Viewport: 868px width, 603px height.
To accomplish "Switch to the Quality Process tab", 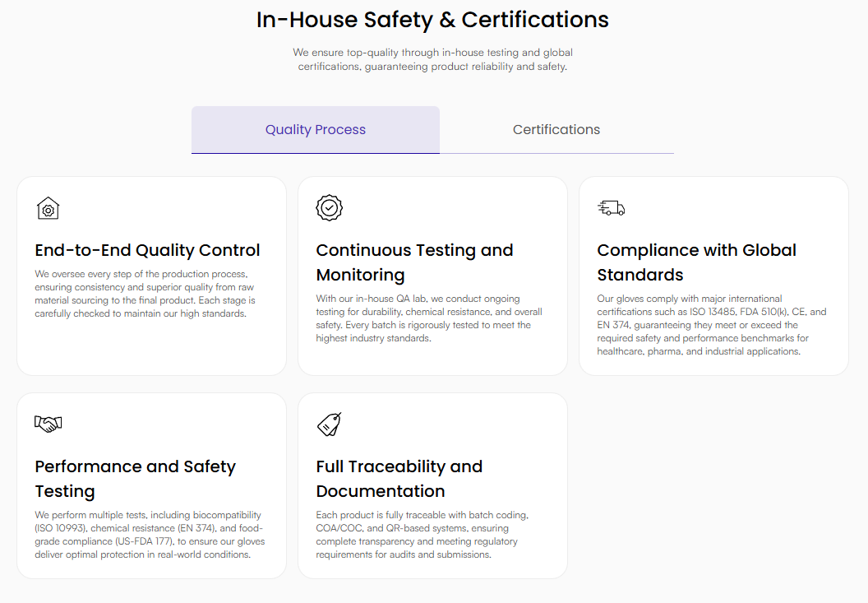I will [x=316, y=130].
